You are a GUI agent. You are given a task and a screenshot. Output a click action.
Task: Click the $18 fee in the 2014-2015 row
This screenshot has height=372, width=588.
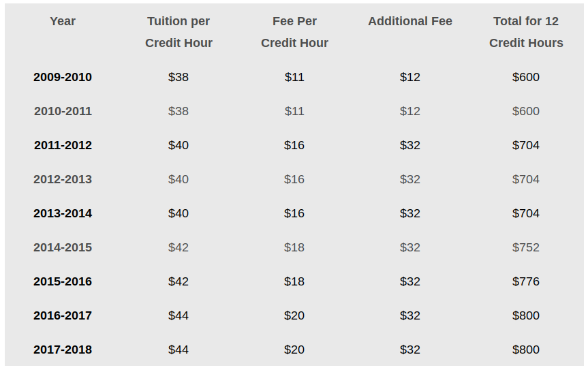pyautogui.click(x=294, y=247)
